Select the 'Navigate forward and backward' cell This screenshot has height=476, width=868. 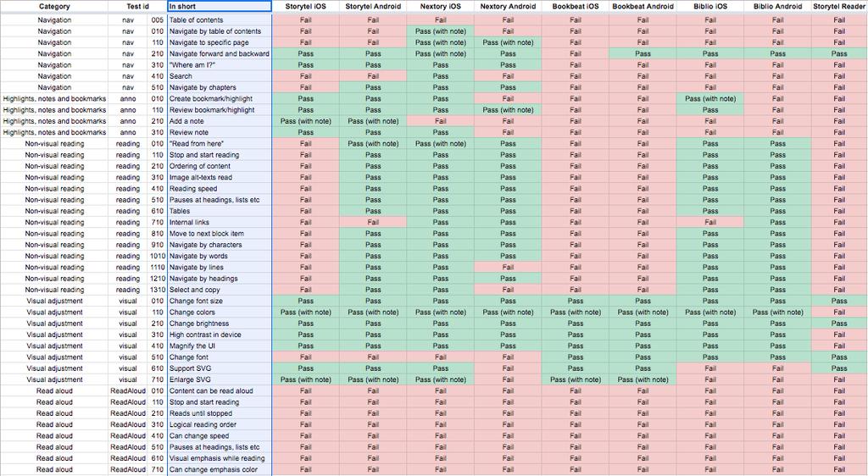coord(220,53)
